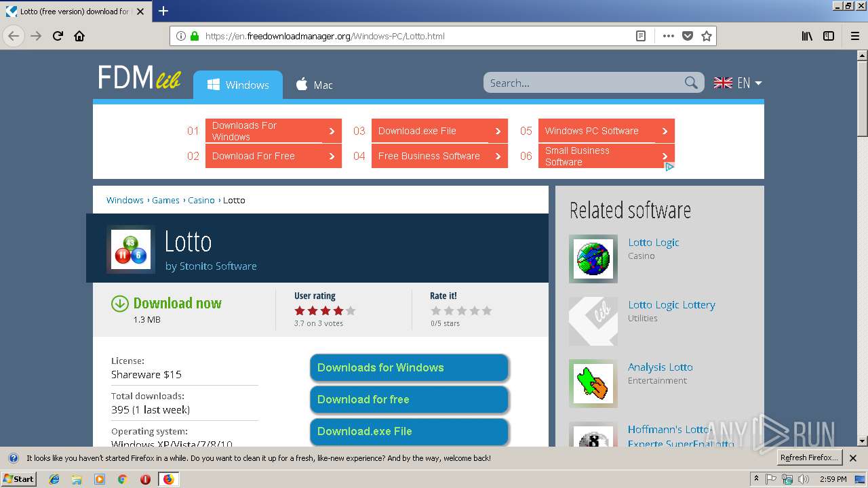Click scrollbar down arrow

point(862,441)
